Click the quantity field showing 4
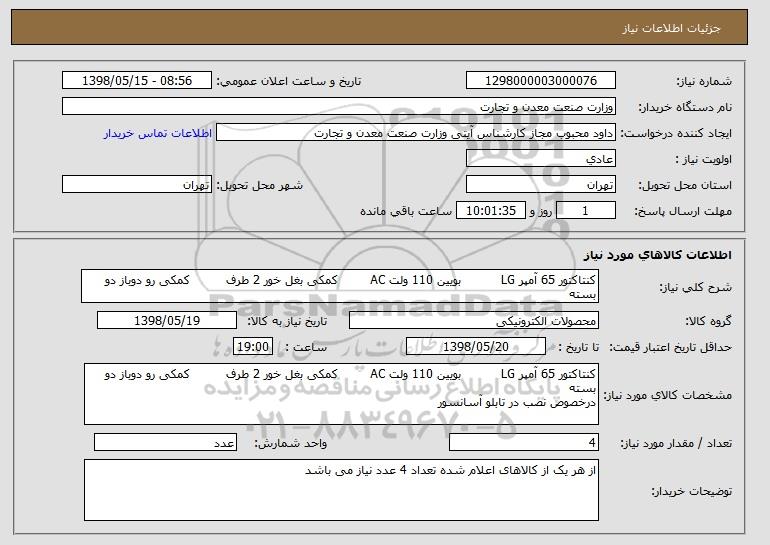Screen dimensions: 770x545 pos(524,442)
